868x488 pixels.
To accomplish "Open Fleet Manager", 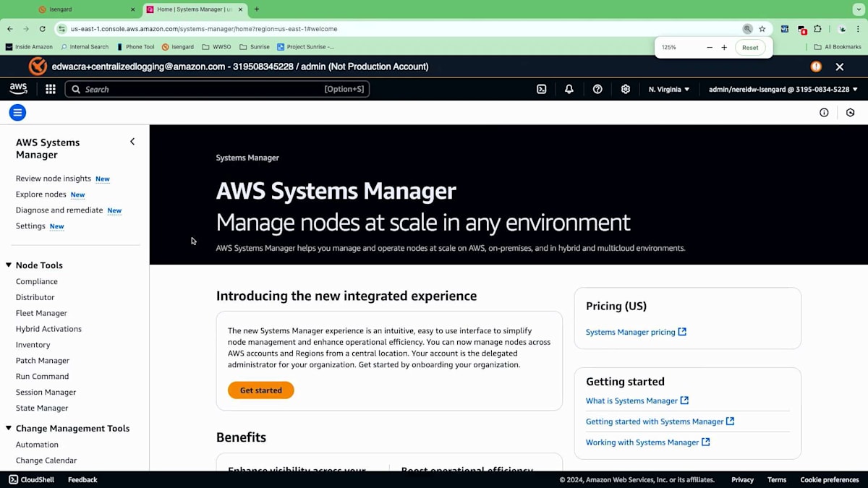I will point(41,313).
